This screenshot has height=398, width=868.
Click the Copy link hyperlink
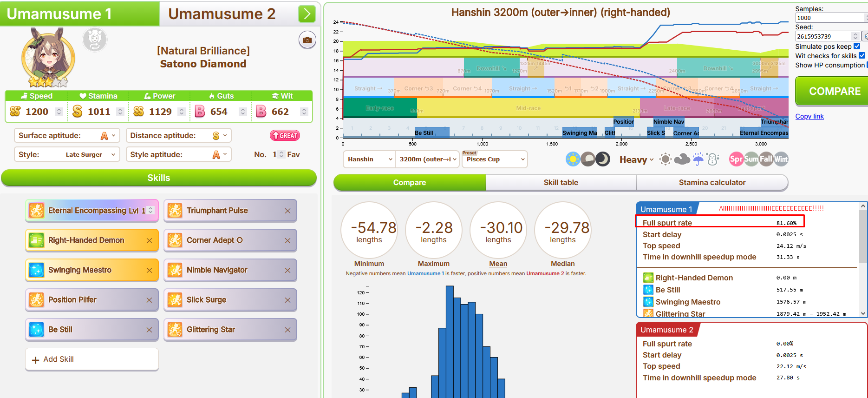click(x=809, y=116)
